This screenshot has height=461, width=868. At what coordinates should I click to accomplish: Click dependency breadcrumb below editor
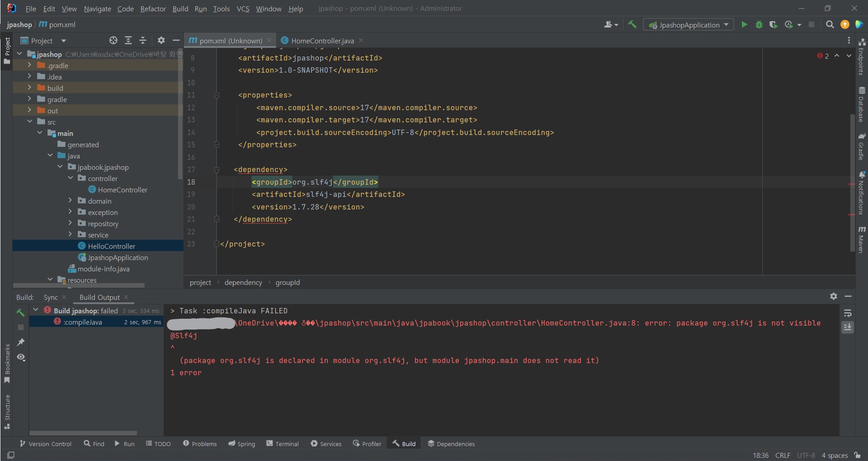(243, 282)
